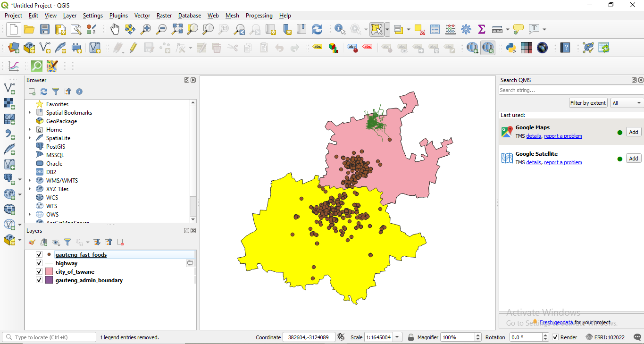Create a new GeoPackage layer icon

click(x=29, y=48)
